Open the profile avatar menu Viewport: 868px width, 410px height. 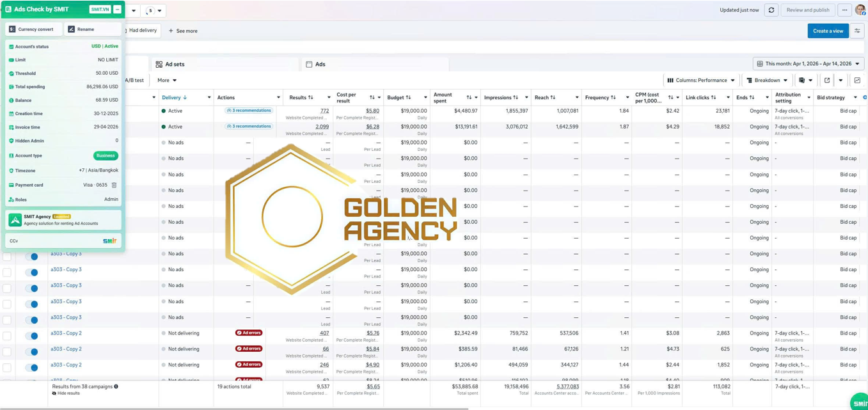(860, 10)
